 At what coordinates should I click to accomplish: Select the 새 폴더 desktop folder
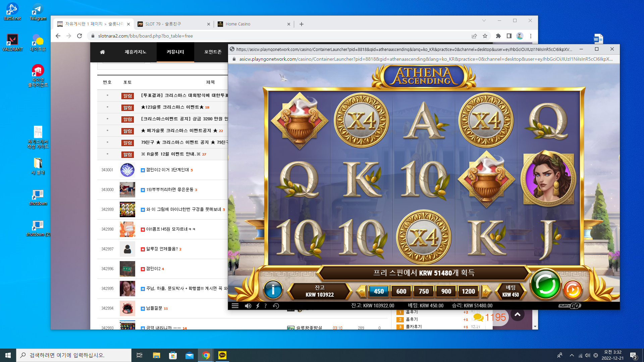click(38, 166)
